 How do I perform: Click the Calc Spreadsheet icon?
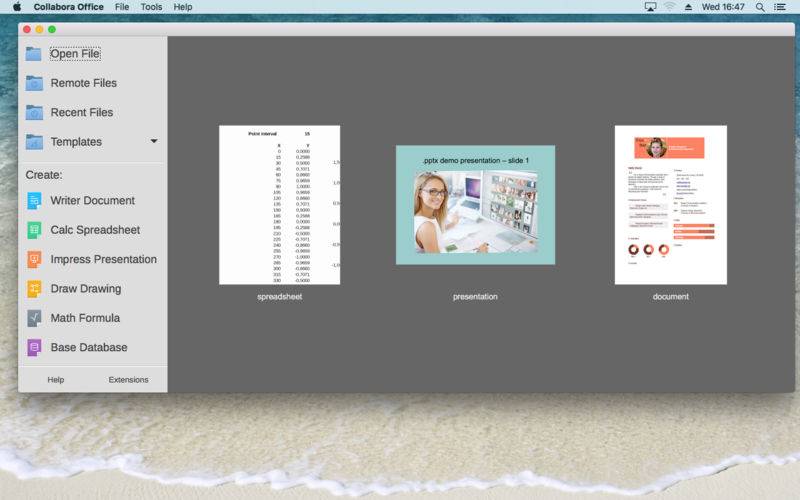(x=34, y=230)
